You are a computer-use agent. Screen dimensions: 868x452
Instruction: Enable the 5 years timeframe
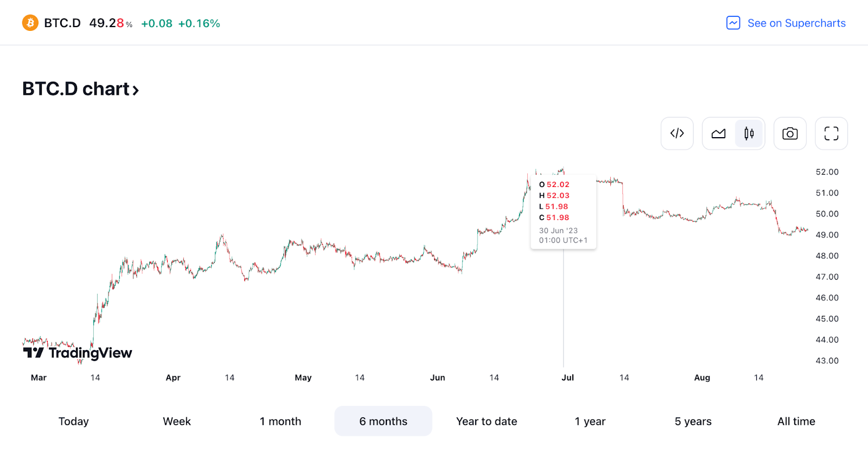point(693,421)
